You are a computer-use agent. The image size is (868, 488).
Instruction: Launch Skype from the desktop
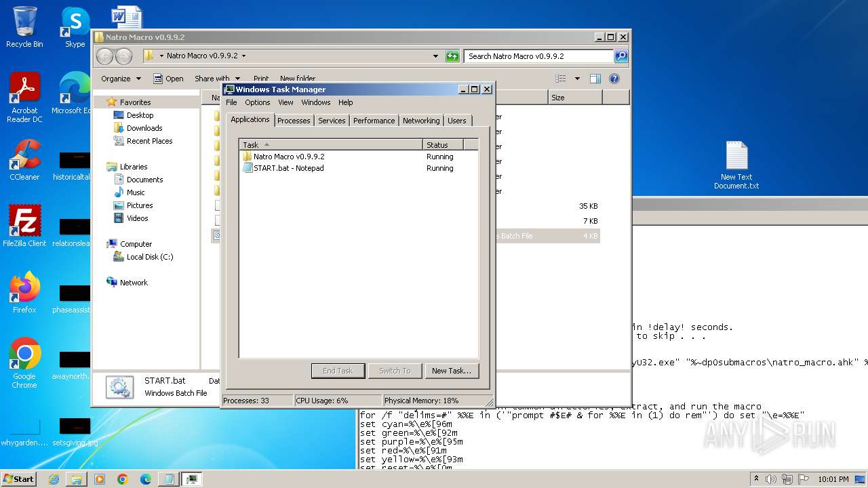[75, 27]
